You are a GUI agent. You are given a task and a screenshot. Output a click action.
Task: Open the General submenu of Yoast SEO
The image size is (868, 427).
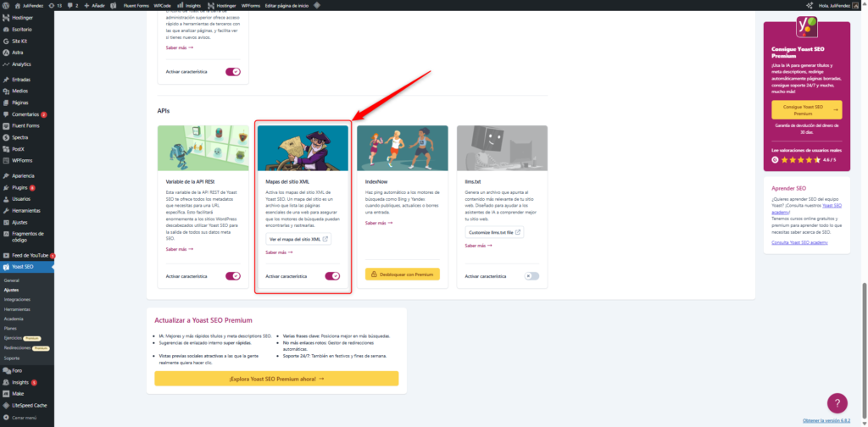12,280
